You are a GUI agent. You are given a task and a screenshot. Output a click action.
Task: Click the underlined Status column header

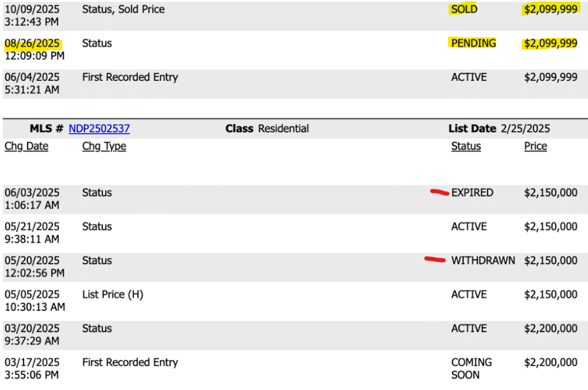(x=466, y=146)
